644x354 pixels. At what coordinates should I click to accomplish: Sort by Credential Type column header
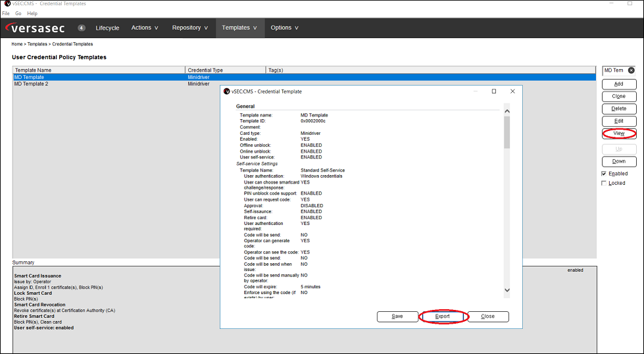[226, 70]
